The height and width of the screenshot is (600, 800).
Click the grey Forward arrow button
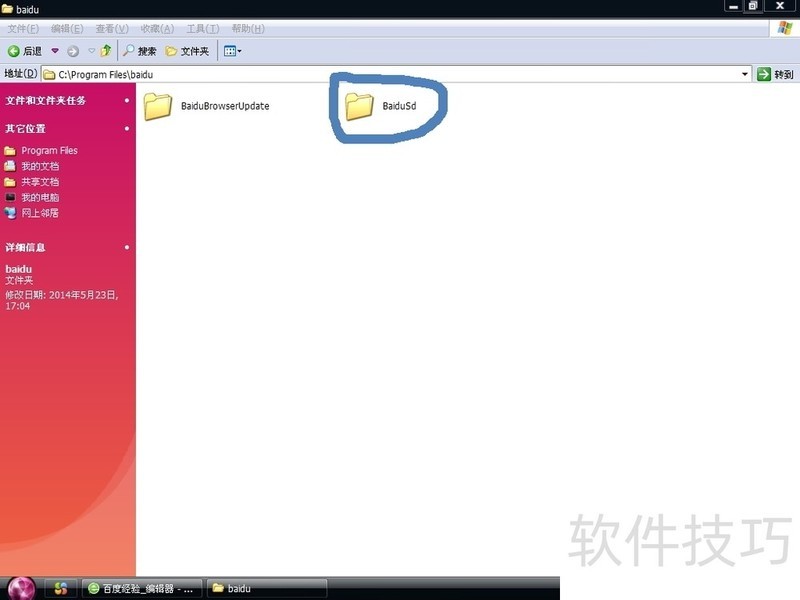73,51
